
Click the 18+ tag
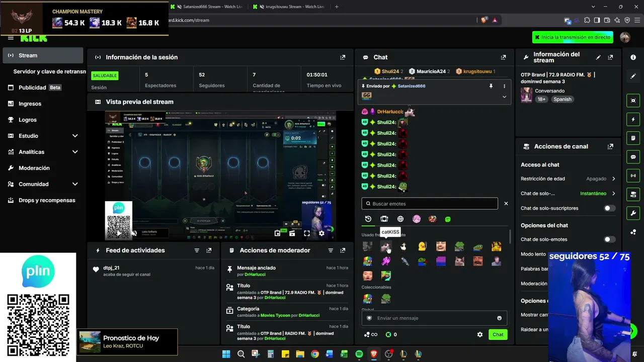pyautogui.click(x=541, y=99)
